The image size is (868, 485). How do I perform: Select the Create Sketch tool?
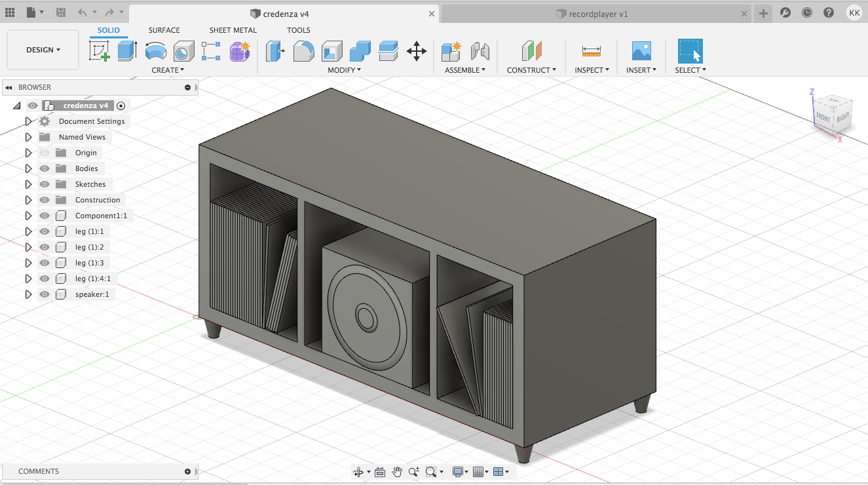tap(100, 51)
